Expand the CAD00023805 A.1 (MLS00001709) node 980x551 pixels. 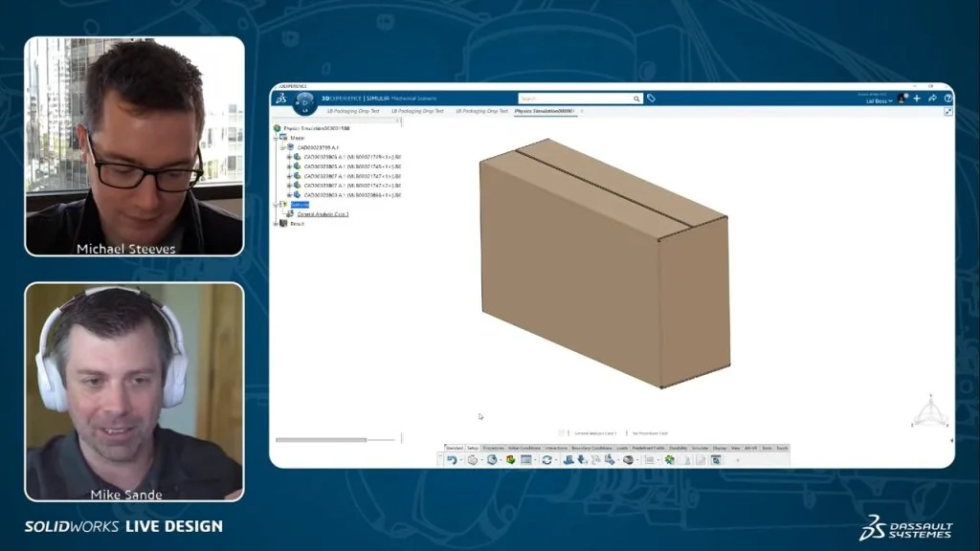click(x=289, y=157)
